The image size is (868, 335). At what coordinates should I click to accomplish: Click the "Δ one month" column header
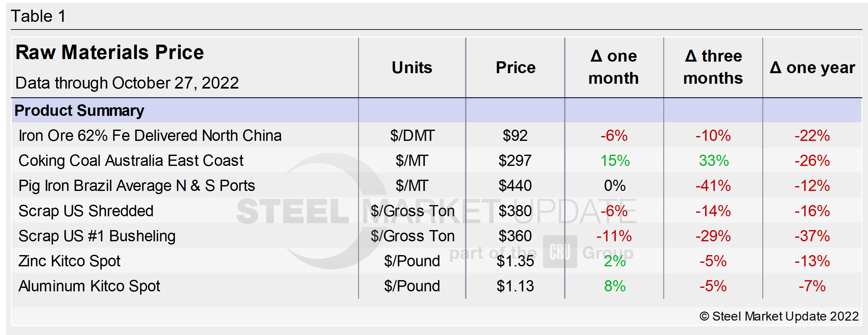point(613,67)
